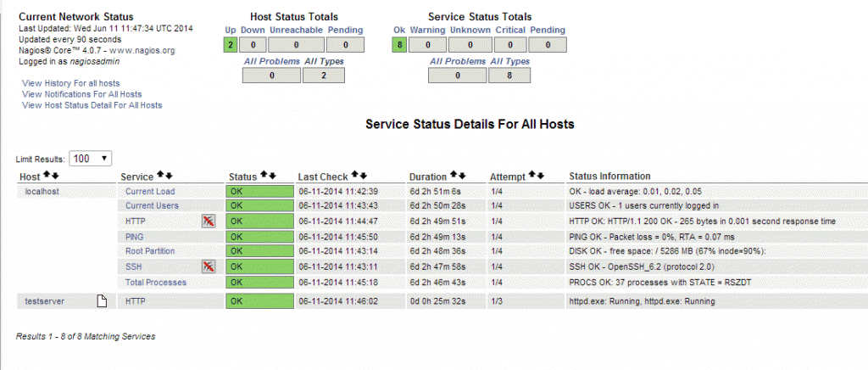This screenshot has width=868, height=370.
Task: Open Root Partition service details
Action: [x=150, y=251]
